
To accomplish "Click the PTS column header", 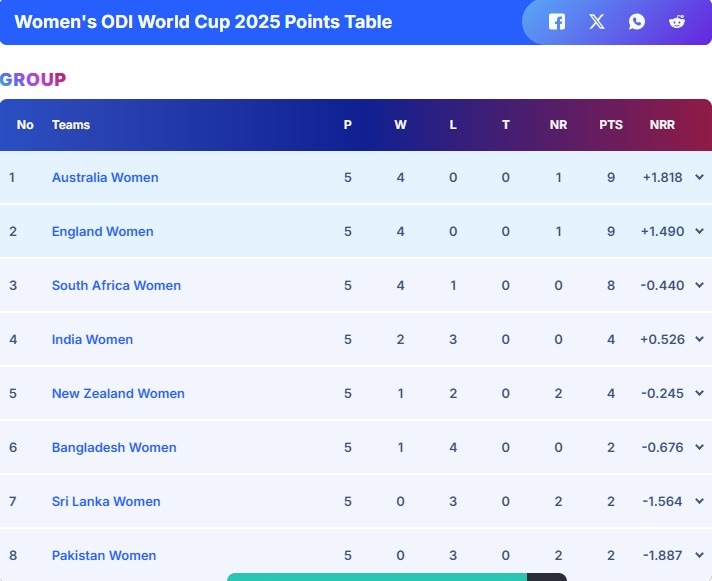I will pyautogui.click(x=611, y=125).
